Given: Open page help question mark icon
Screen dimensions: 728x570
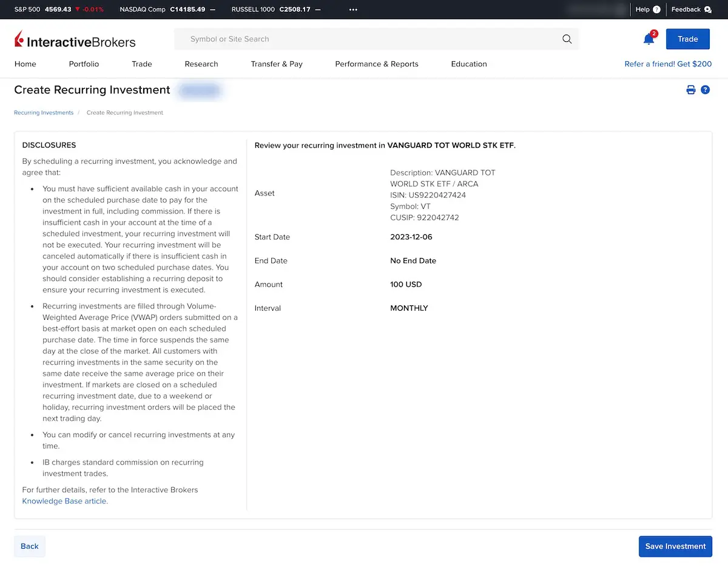Looking at the screenshot, I should (x=705, y=90).
